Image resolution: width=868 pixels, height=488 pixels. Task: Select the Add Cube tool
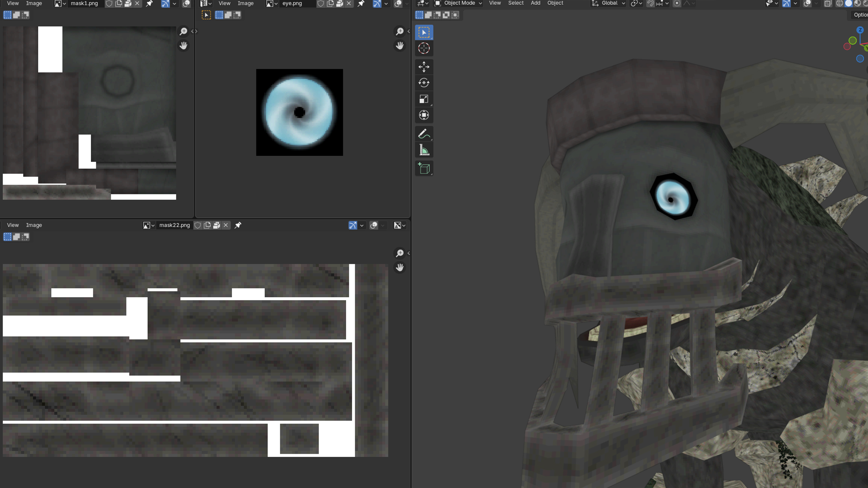(x=424, y=169)
